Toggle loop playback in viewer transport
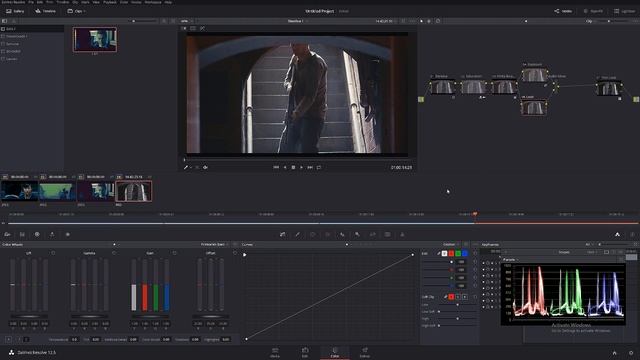Viewport: 640px width, 360px height. tap(319, 167)
